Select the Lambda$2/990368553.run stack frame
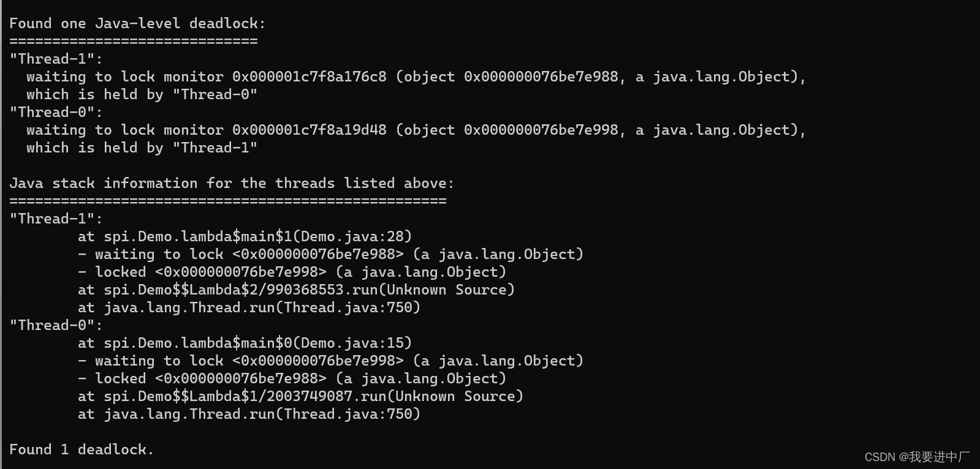The image size is (980, 469). click(296, 290)
